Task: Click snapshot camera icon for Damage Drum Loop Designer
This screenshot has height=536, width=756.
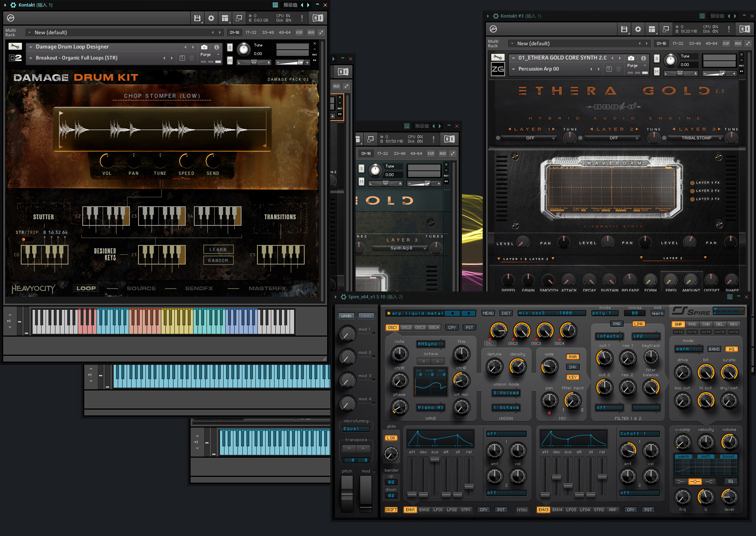Action: 204,47
